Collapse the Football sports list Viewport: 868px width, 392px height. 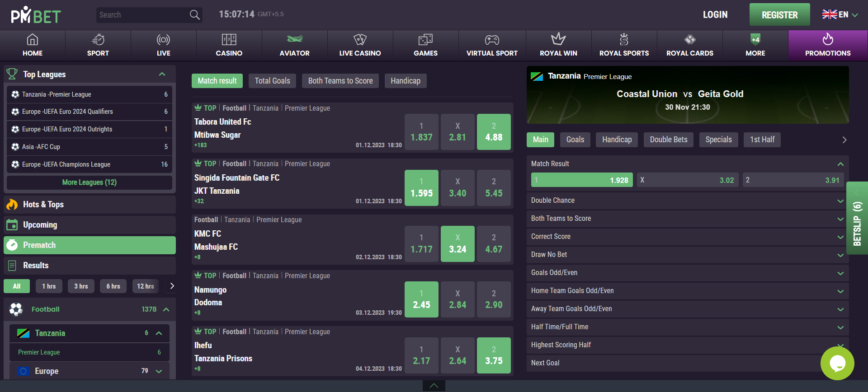coord(166,309)
